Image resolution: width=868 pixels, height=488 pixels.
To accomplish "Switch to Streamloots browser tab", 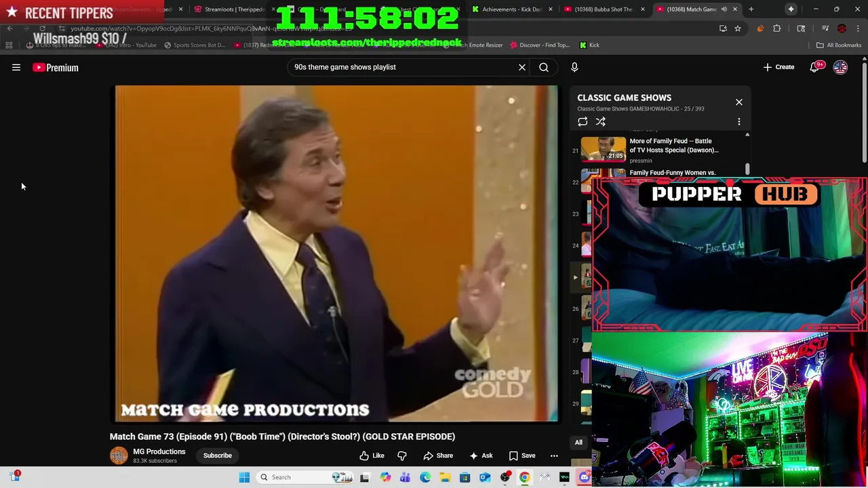I will pos(234,9).
